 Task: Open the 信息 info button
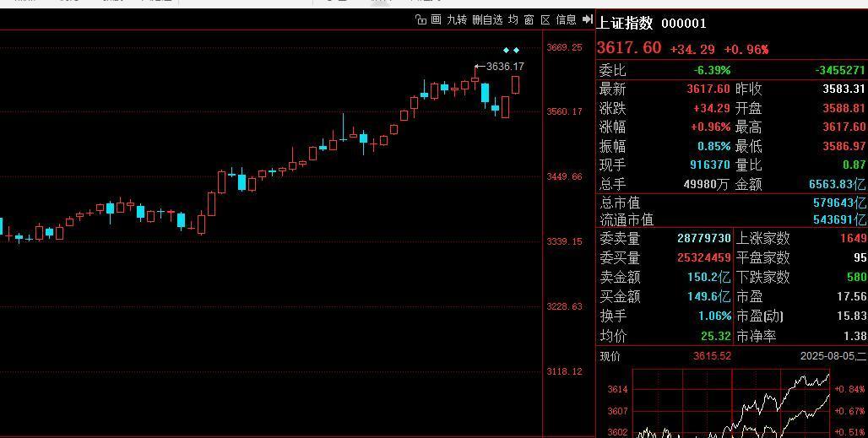566,20
